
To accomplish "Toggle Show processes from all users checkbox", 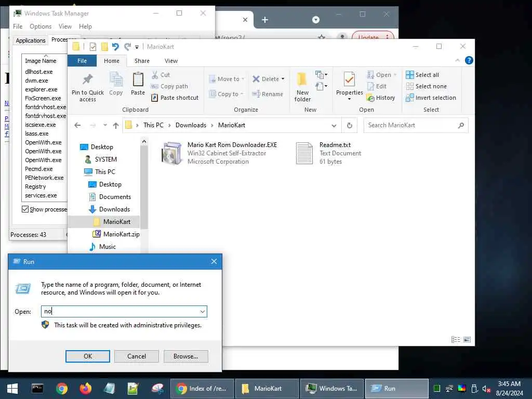I will [x=25, y=209].
